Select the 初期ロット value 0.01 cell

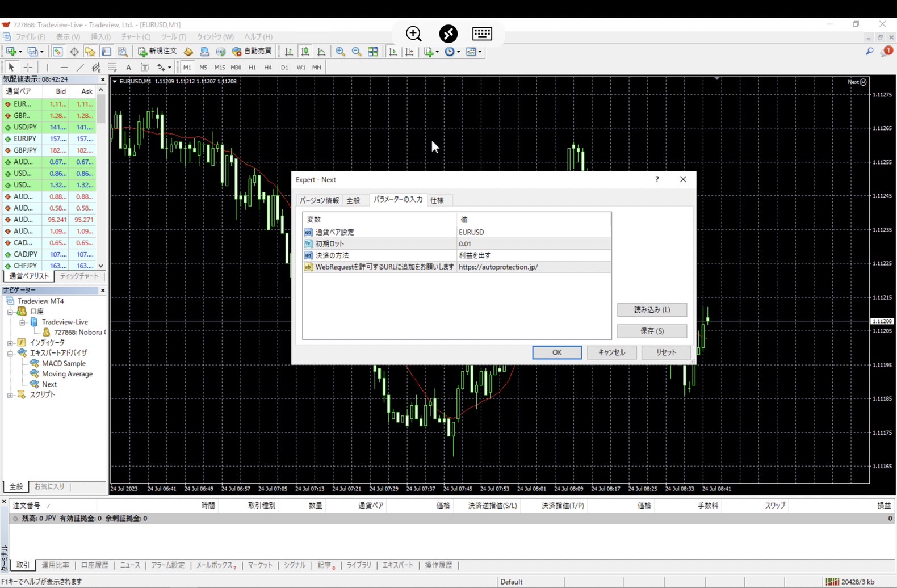(534, 243)
